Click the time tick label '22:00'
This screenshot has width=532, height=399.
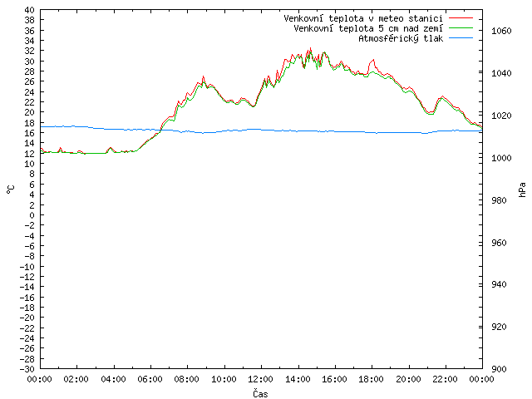click(446, 379)
